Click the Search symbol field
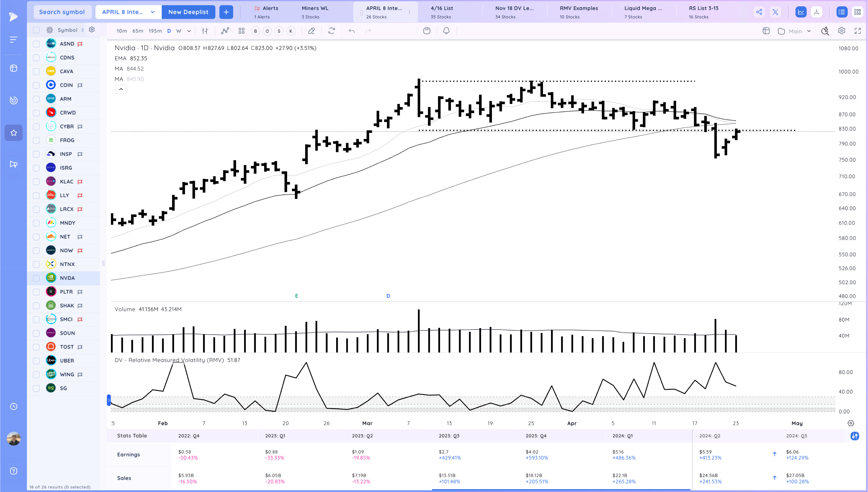 click(62, 12)
